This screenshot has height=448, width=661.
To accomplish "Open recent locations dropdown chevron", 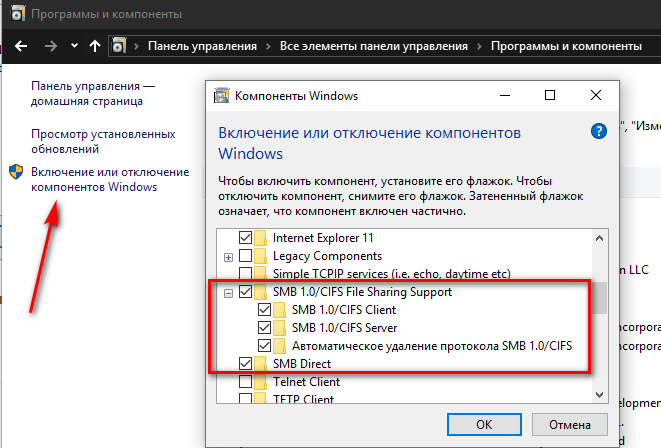I will [x=74, y=46].
